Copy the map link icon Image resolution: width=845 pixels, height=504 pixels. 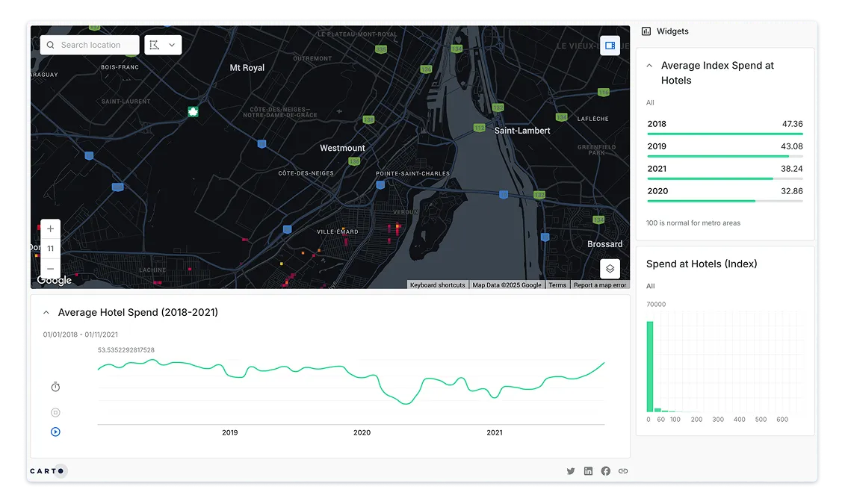(623, 471)
